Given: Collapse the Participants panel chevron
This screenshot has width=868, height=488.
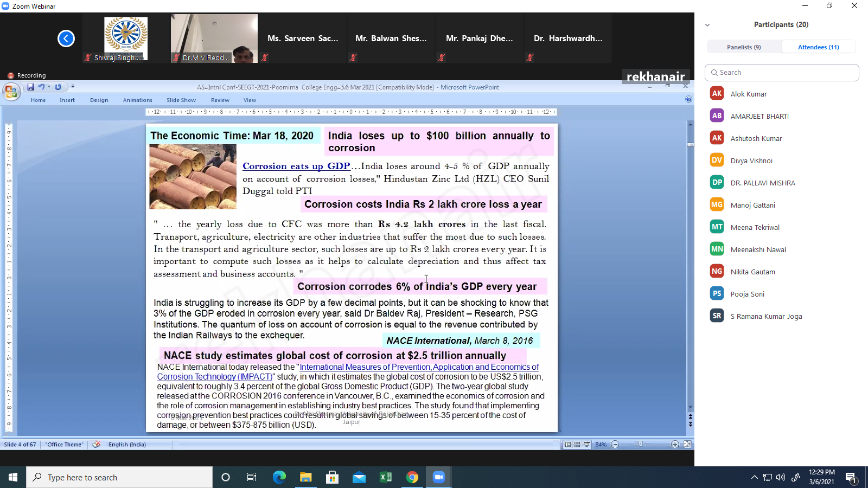Looking at the screenshot, I should pyautogui.click(x=707, y=25).
